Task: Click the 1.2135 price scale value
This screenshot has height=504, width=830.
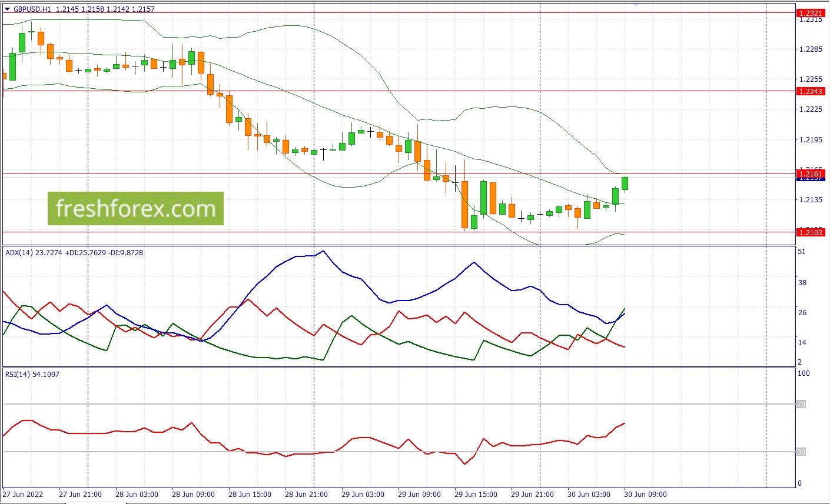Action: pyautogui.click(x=811, y=200)
